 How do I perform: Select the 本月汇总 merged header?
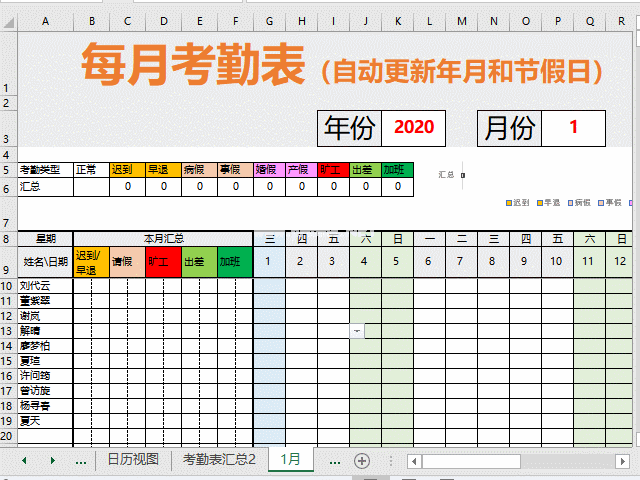(x=163, y=239)
